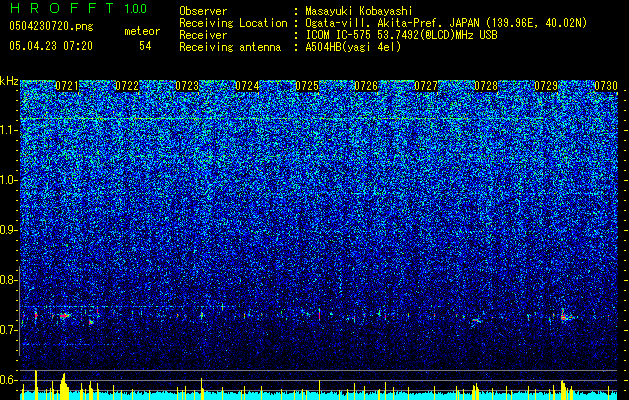Click the date 05.04.23 07:20
Image resolution: width=629 pixels, height=400 pixels.
click(51, 46)
